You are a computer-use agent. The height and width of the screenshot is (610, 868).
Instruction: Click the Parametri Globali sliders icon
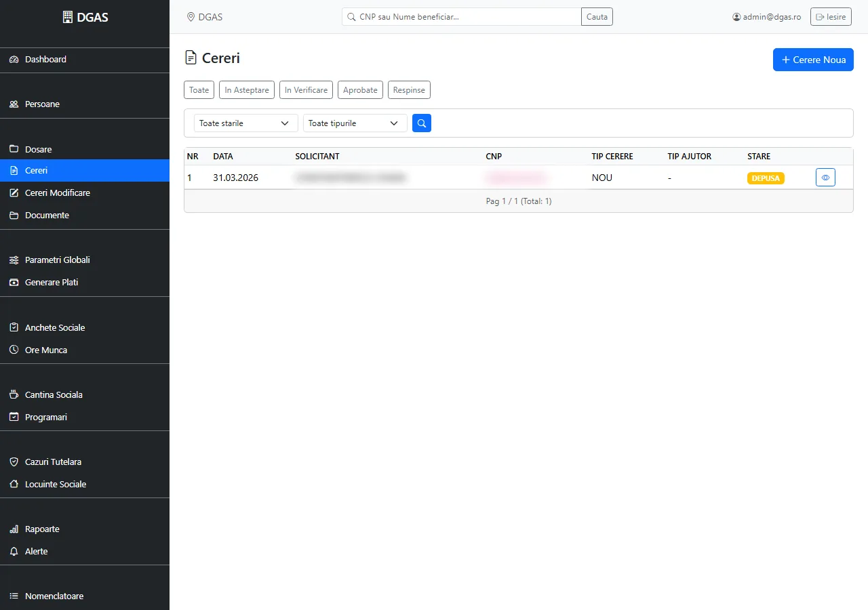tap(14, 260)
